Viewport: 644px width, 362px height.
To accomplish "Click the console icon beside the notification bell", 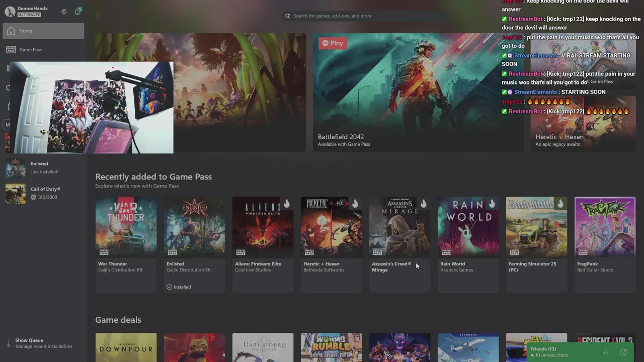I will tap(64, 12).
